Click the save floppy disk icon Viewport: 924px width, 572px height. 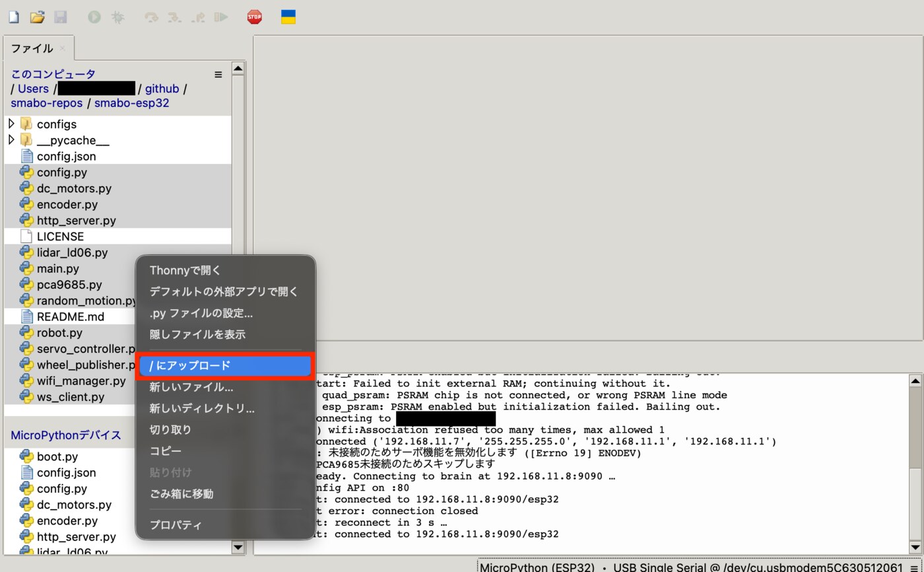click(60, 17)
